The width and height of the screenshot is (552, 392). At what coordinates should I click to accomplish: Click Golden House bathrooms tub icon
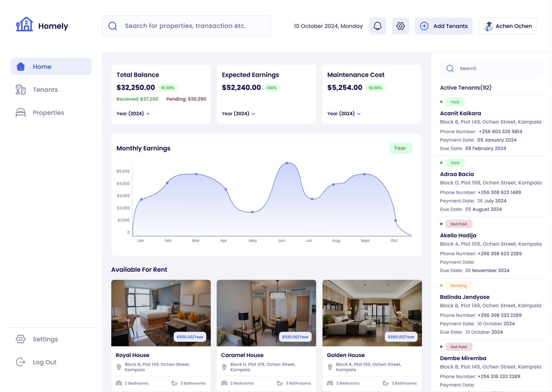click(x=385, y=383)
